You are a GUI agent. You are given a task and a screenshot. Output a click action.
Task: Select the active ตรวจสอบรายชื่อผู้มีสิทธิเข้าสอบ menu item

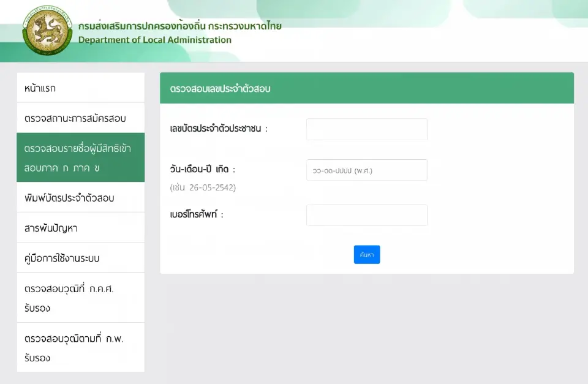(x=70, y=157)
